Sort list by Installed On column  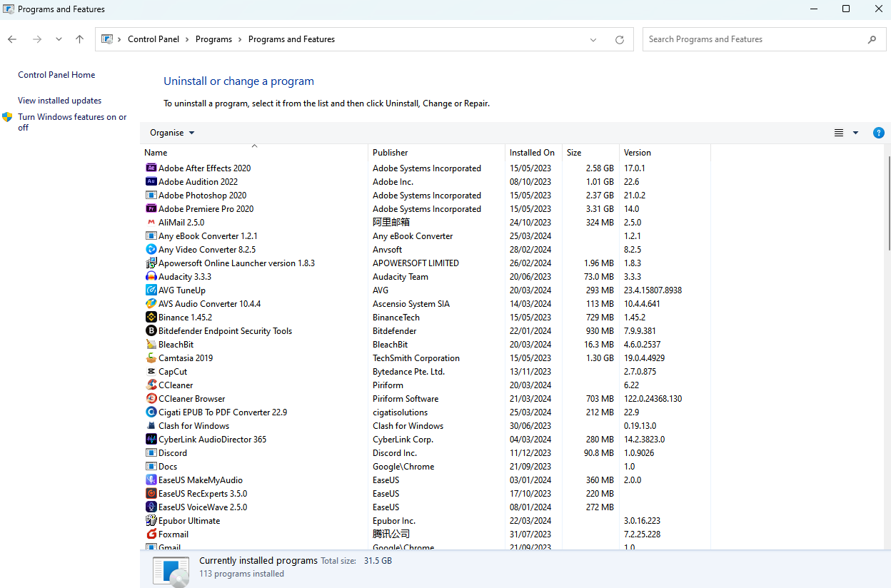(532, 153)
